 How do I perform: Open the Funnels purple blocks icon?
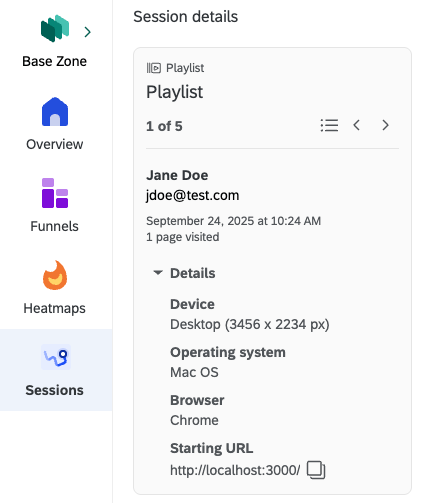[55, 193]
